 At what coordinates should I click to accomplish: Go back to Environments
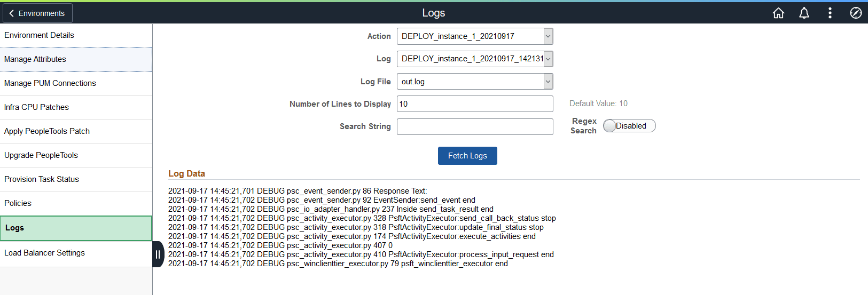[x=37, y=13]
